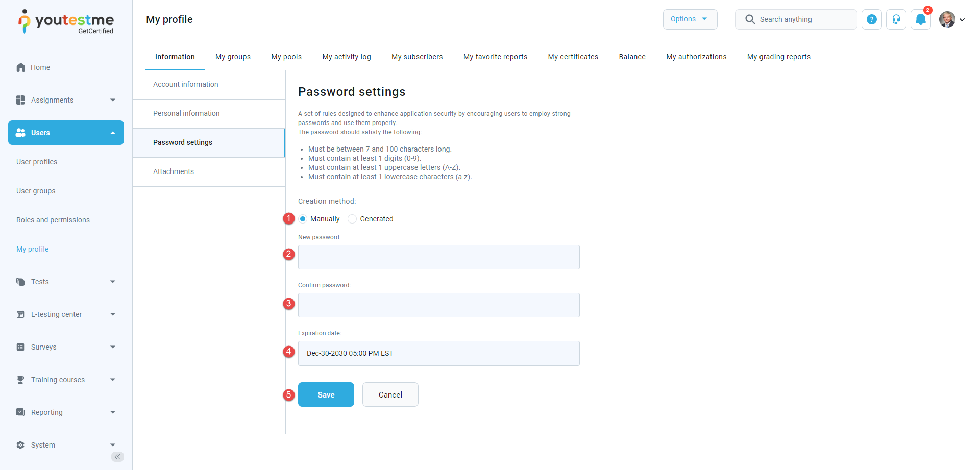The width and height of the screenshot is (980, 470).
Task: Select the Generated radio button
Action: click(352, 219)
